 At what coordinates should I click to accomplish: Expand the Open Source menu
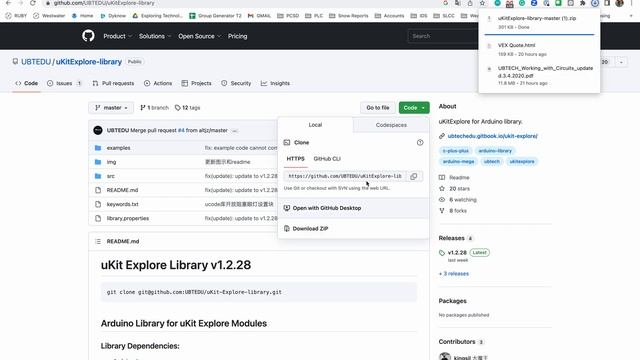click(x=199, y=36)
